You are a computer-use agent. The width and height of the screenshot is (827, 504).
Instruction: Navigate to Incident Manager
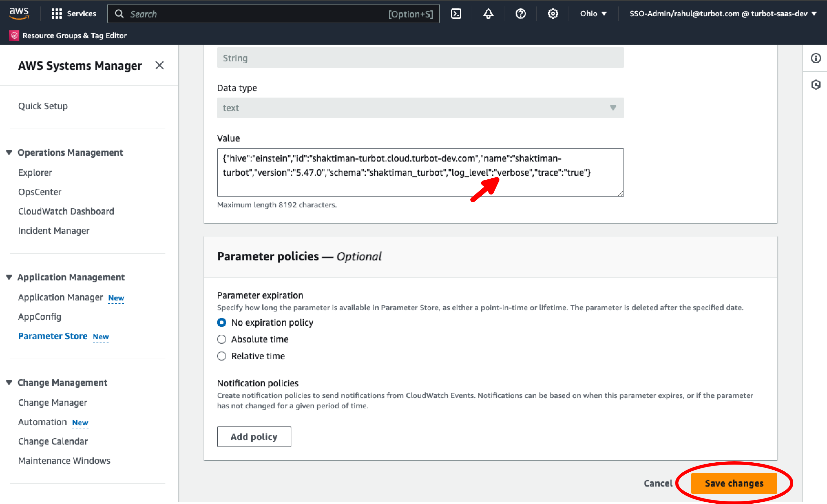coord(54,231)
